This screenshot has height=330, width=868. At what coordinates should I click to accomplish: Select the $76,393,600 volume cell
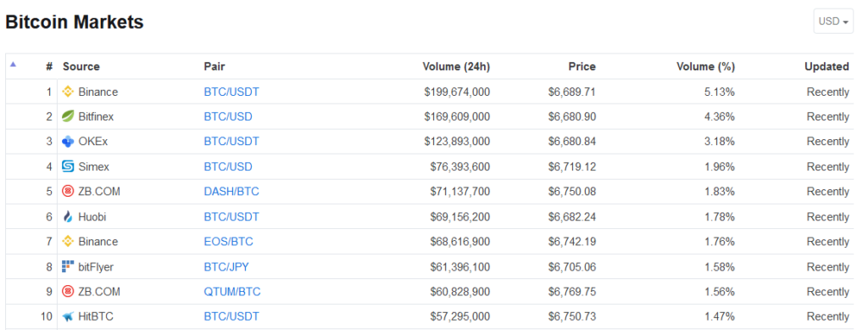pos(460,166)
